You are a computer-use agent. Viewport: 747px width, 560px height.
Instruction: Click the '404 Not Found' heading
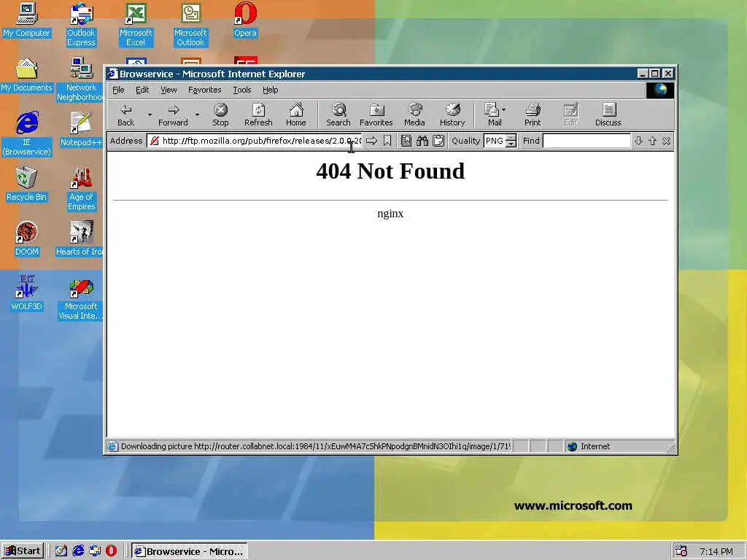pyautogui.click(x=390, y=171)
